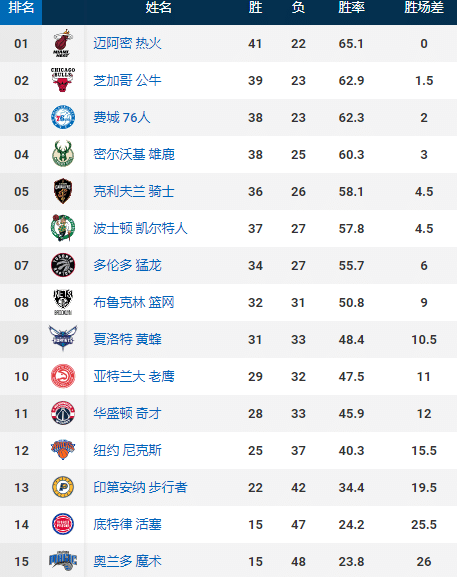457x577 pixels.
Task: Click the Boston Celtics leprechaun logo
Action: (x=63, y=228)
